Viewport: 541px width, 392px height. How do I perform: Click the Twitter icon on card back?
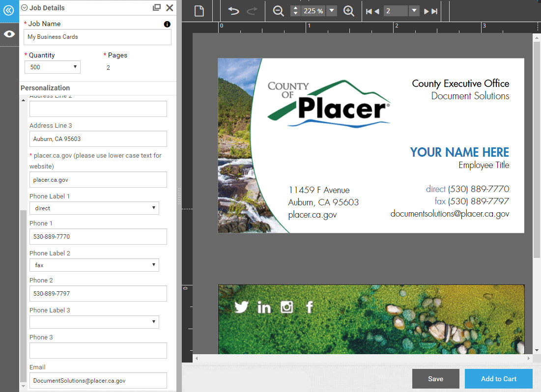click(x=241, y=307)
